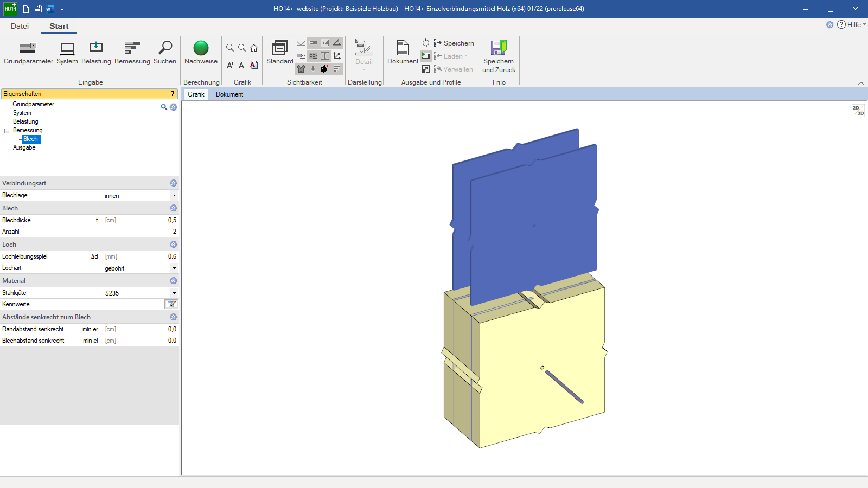The height and width of the screenshot is (488, 868).
Task: Open the quick access toolbar dropdown arrow
Action: [x=62, y=9]
